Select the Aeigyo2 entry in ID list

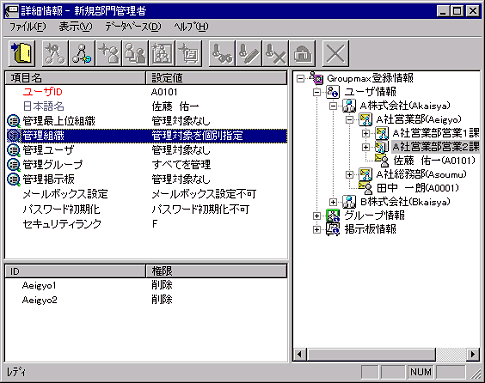146,300
